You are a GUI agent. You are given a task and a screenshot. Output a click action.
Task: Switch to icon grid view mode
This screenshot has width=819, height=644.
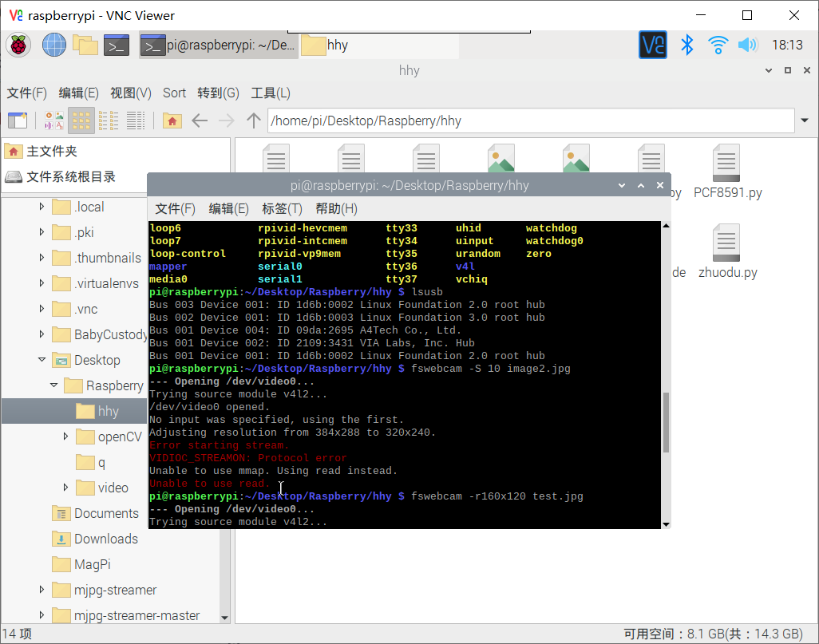[81, 121]
